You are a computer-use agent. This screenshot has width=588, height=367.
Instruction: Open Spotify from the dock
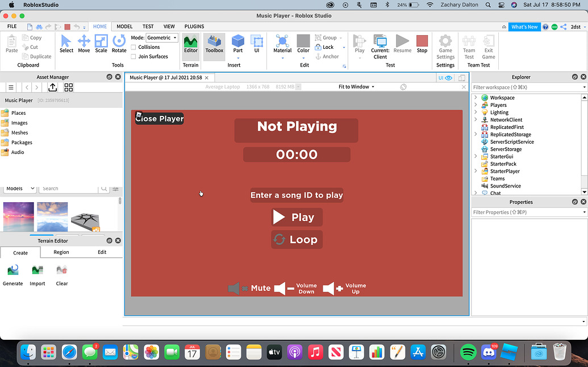(468, 352)
